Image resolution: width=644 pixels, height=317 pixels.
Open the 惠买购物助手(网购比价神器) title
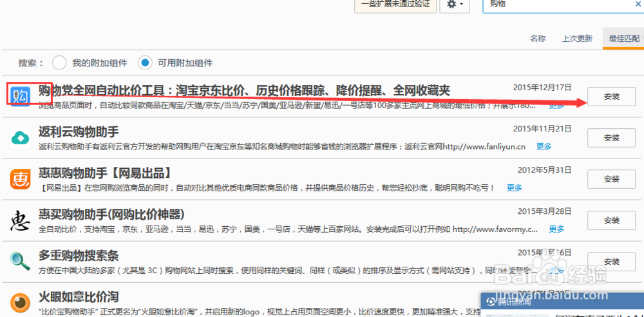tap(111, 214)
